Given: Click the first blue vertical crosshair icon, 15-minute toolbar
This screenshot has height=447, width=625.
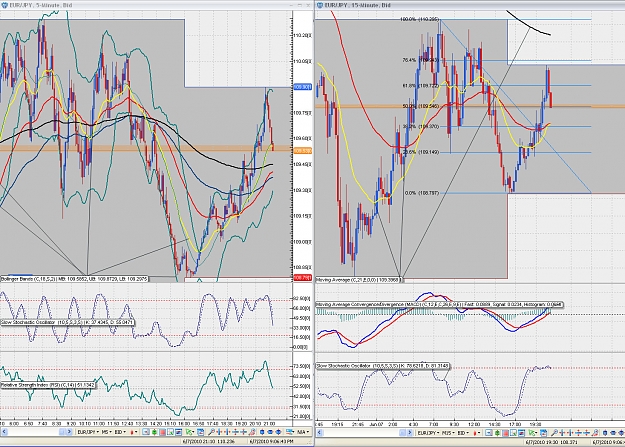Looking at the screenshot, I should [x=562, y=432].
